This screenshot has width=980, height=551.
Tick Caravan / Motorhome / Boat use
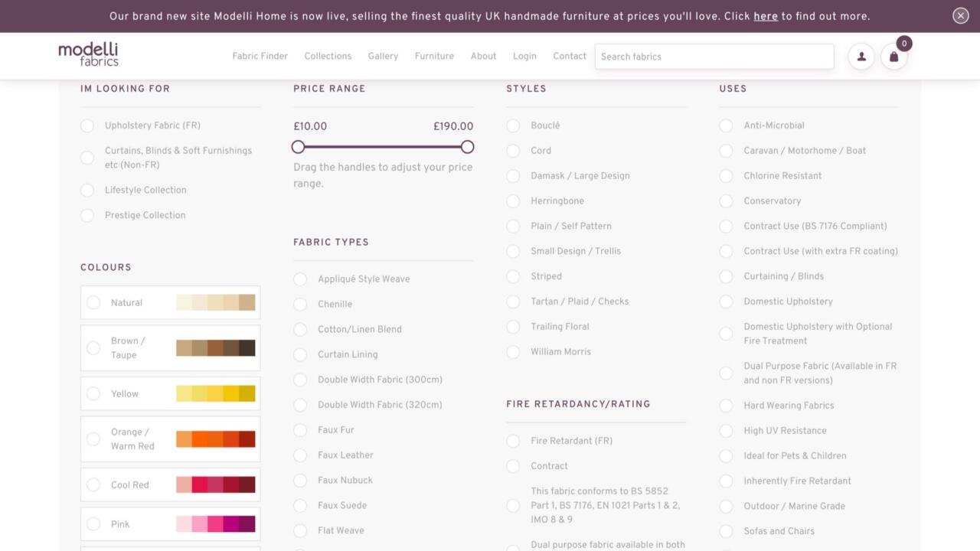pos(726,151)
